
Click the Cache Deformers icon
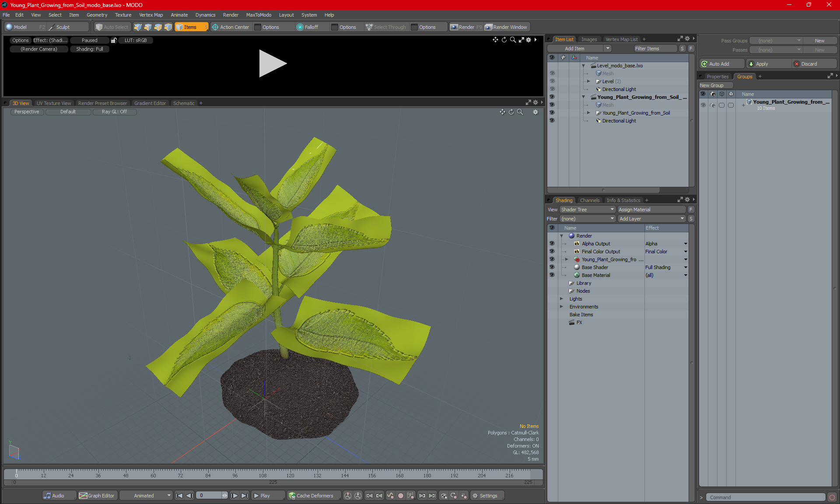coord(292,496)
